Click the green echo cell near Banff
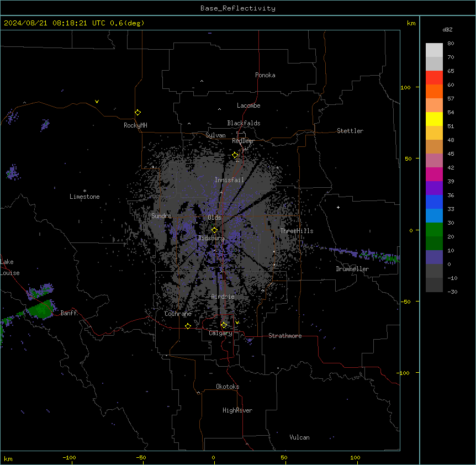 tap(41, 310)
